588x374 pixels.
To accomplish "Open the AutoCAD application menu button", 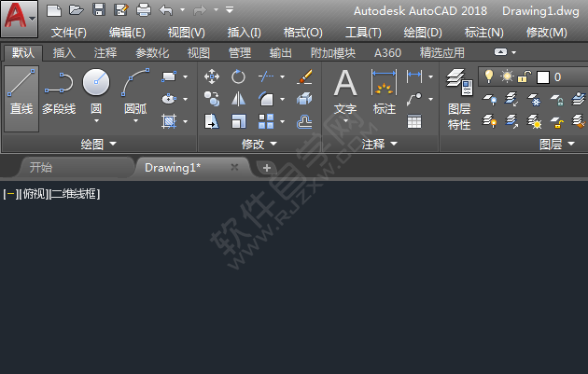I will pos(19,19).
